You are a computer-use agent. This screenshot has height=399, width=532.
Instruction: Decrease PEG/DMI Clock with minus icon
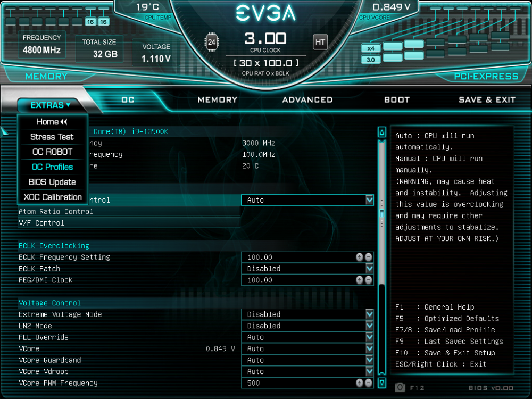[x=368, y=280]
